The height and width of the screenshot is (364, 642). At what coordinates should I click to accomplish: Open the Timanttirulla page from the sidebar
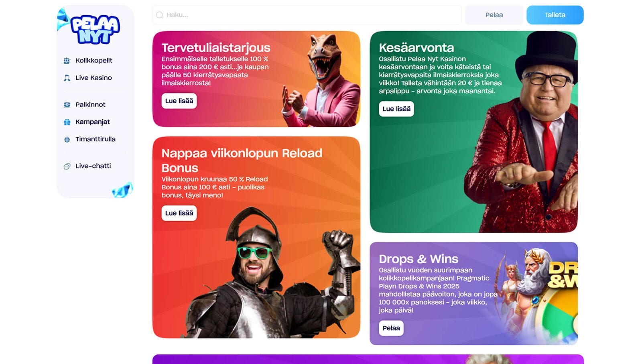point(95,139)
